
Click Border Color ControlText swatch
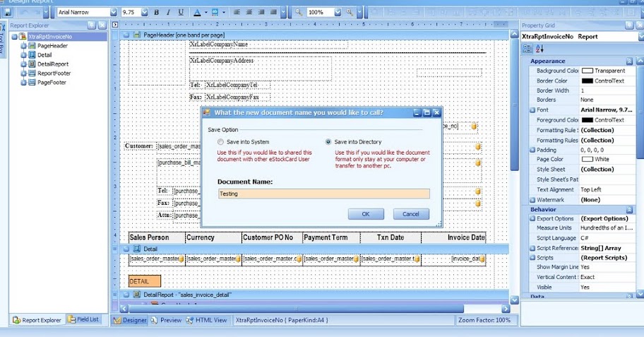pos(588,81)
